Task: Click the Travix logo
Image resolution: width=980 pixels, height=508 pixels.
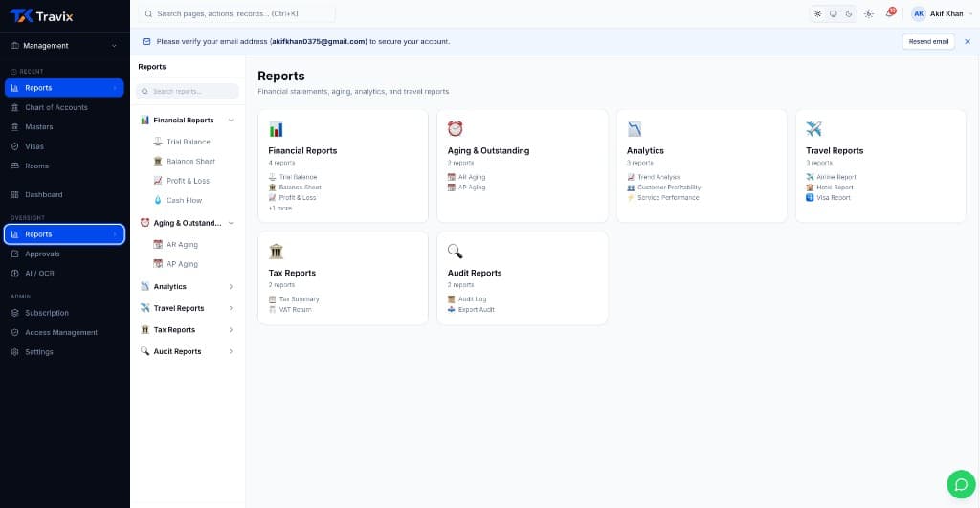Action: click(x=41, y=16)
